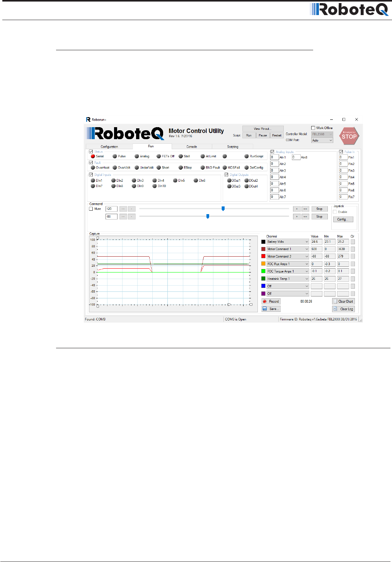392x562 pixels.
Task: Click the Stall status indicator
Action: coord(181,156)
